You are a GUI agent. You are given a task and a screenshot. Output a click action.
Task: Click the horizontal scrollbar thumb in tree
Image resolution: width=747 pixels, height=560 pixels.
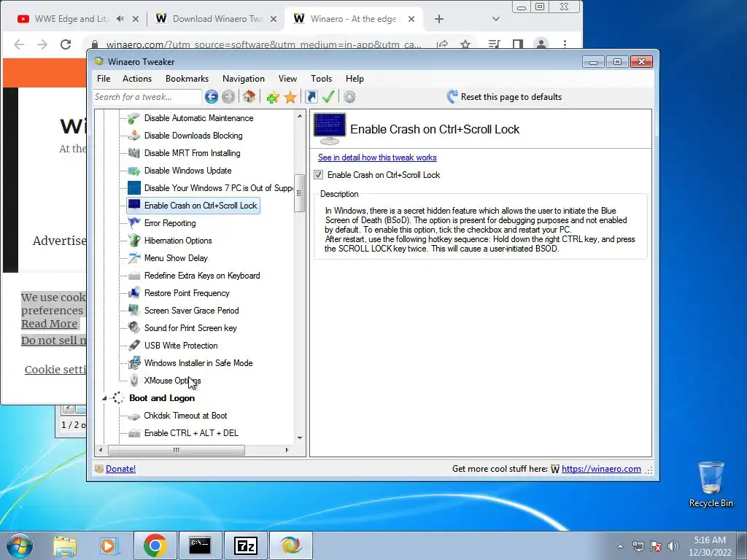177,450
